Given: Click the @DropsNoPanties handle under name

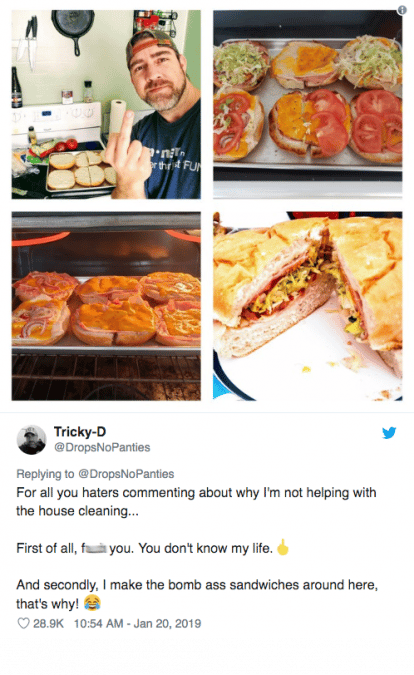Looking at the screenshot, I should [x=102, y=447].
